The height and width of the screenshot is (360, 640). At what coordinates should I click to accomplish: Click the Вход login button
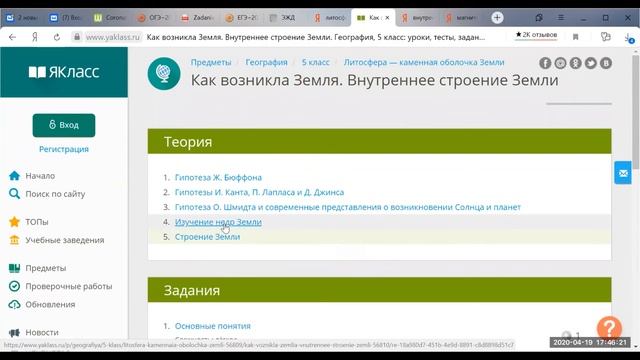pyautogui.click(x=64, y=125)
